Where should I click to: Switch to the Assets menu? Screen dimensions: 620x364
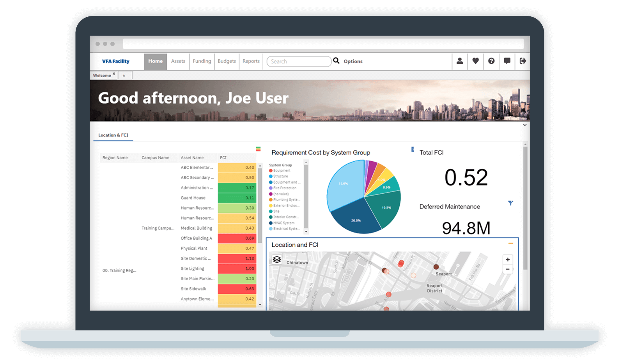178,61
